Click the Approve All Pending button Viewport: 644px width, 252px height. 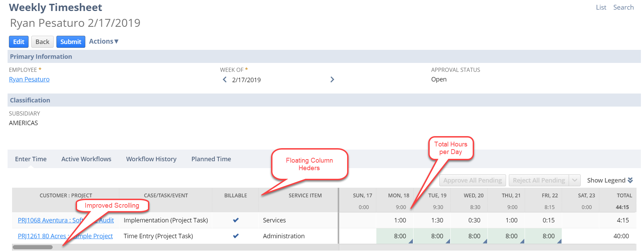coord(472,180)
